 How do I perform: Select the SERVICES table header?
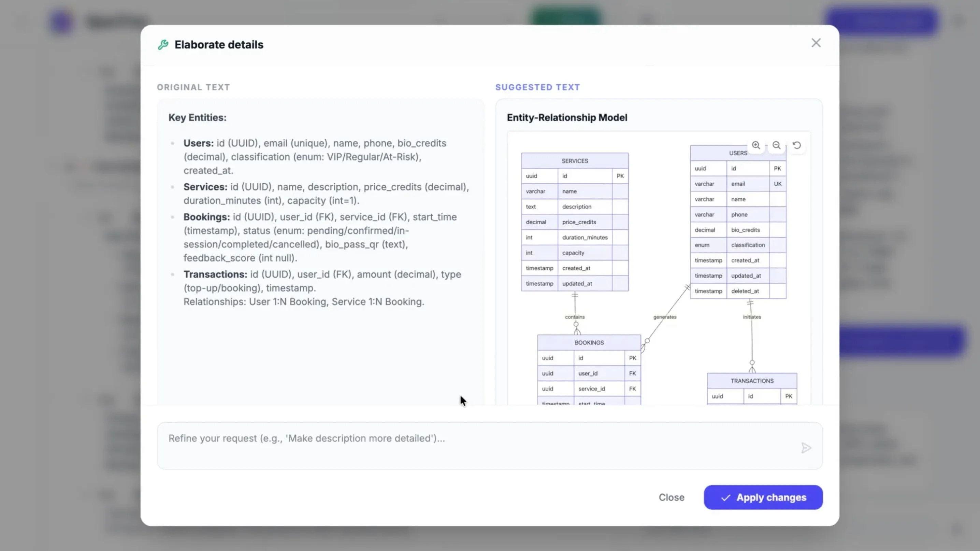pos(575,161)
